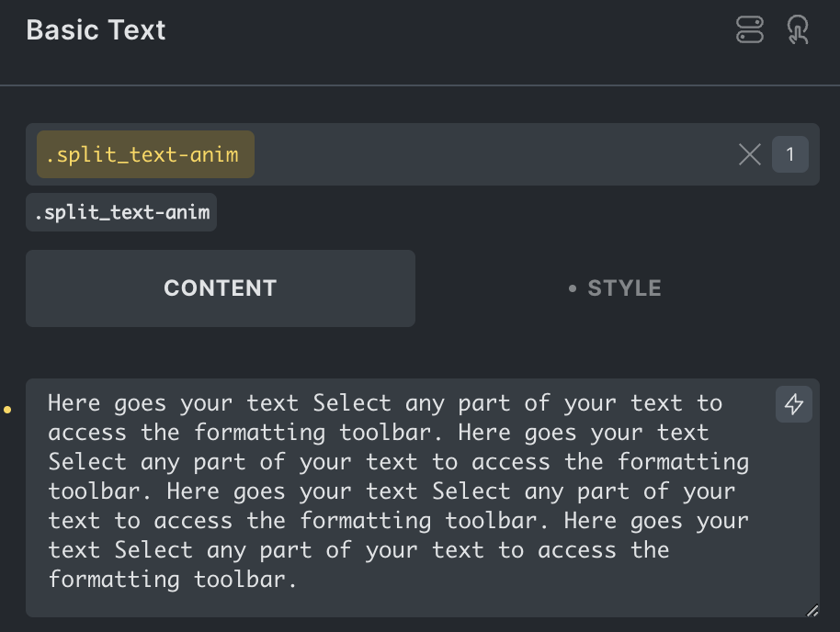Viewport: 840px width, 632px height.
Task: Clear the active class with X icon
Action: tap(749, 155)
